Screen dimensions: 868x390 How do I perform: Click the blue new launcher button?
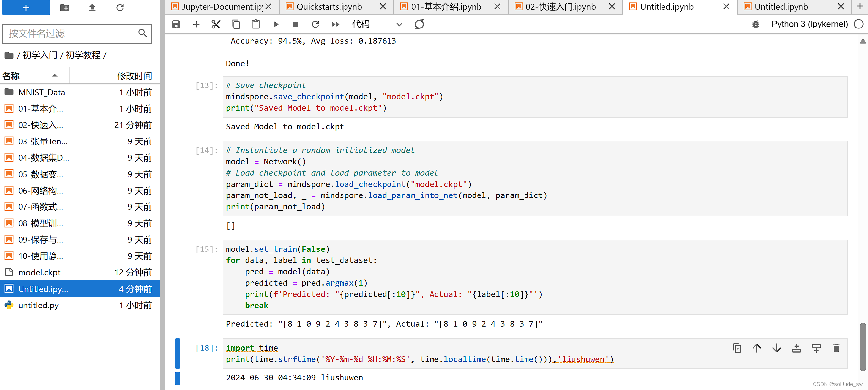coord(26,7)
